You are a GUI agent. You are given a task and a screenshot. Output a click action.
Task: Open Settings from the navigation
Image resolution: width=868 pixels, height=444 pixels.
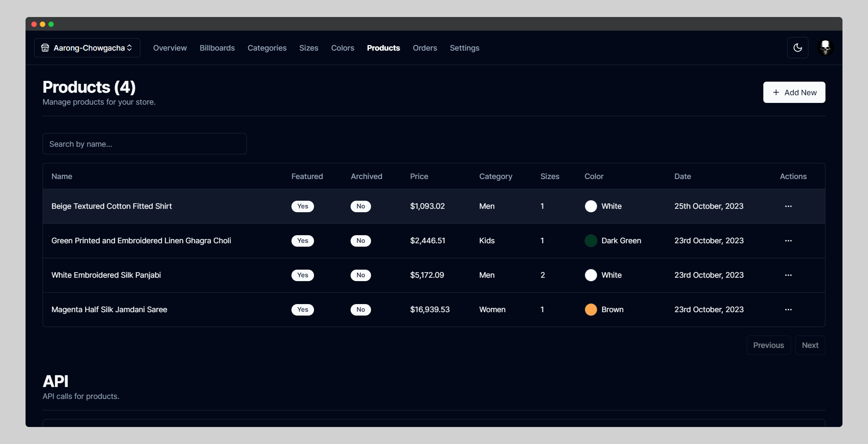pos(464,48)
